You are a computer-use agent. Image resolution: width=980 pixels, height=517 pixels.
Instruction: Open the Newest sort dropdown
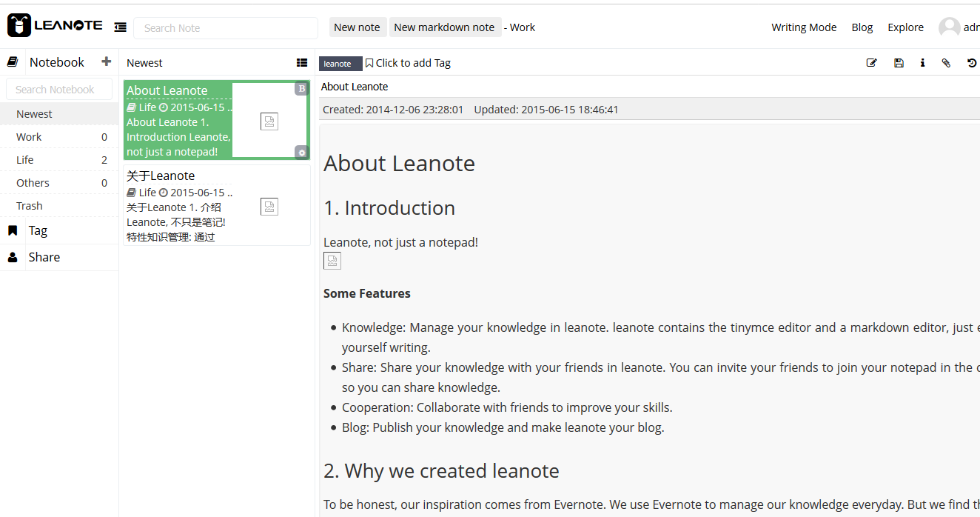(x=144, y=63)
